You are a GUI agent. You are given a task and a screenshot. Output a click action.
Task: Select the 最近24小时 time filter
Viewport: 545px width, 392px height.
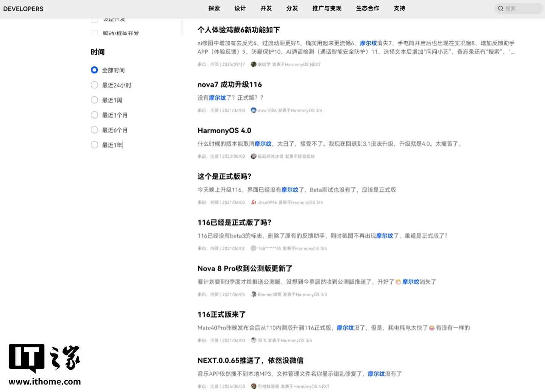coord(94,85)
